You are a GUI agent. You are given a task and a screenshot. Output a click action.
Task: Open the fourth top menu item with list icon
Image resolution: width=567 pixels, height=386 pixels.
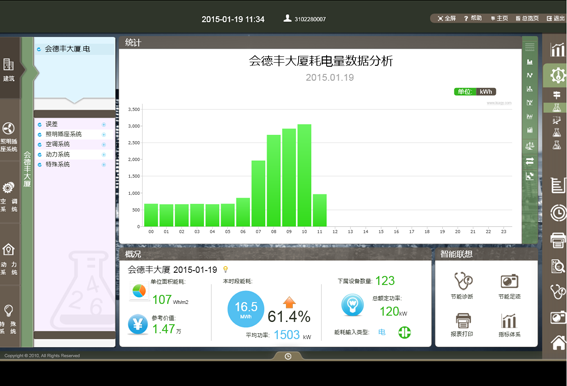[x=527, y=18]
